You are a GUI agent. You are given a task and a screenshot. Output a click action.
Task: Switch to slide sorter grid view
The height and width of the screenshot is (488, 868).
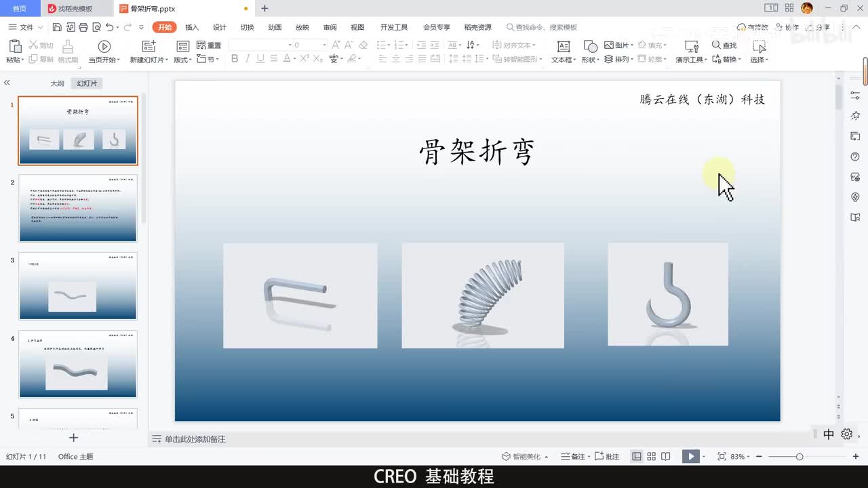tap(652, 457)
